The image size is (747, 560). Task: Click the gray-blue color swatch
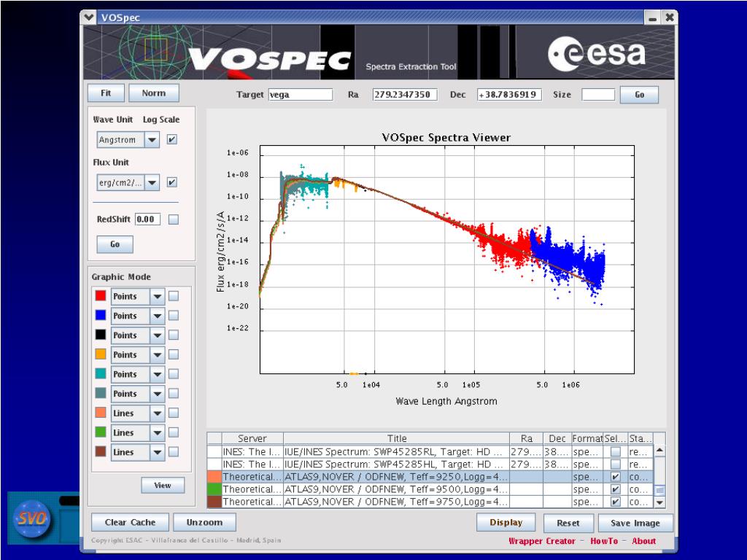pyautogui.click(x=101, y=393)
